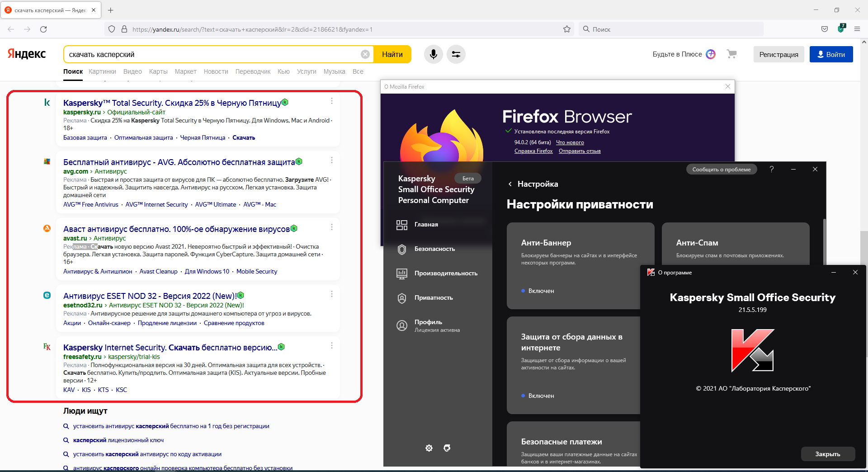Open options for Avast antivirus result

click(332, 227)
